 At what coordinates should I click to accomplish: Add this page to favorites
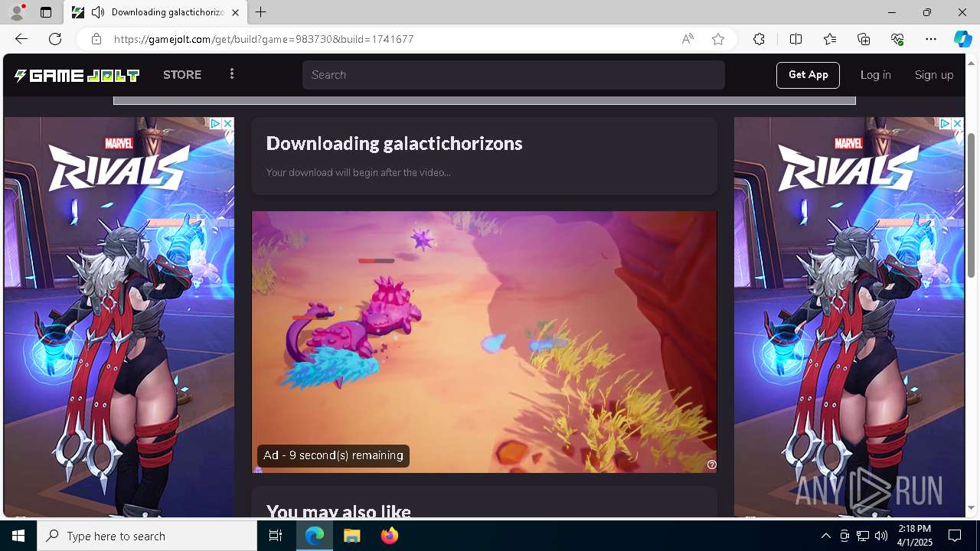pos(718,39)
